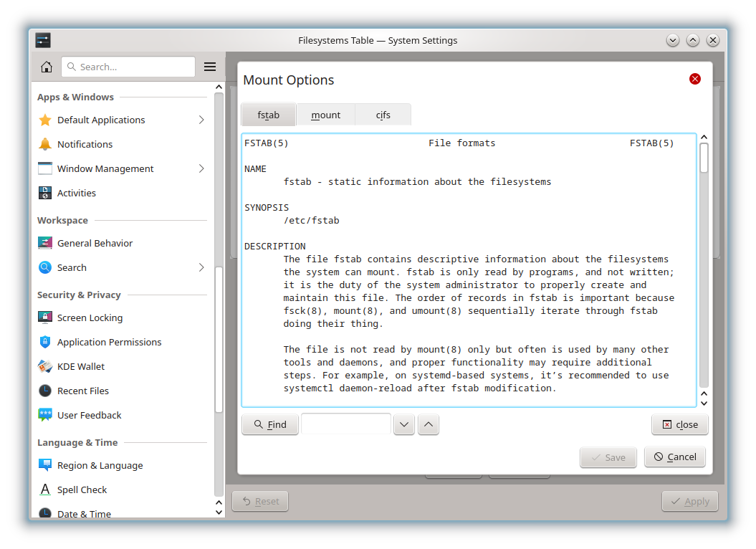Click the General Behavior icon
Viewport: 756px width, 549px height.
pos(45,243)
